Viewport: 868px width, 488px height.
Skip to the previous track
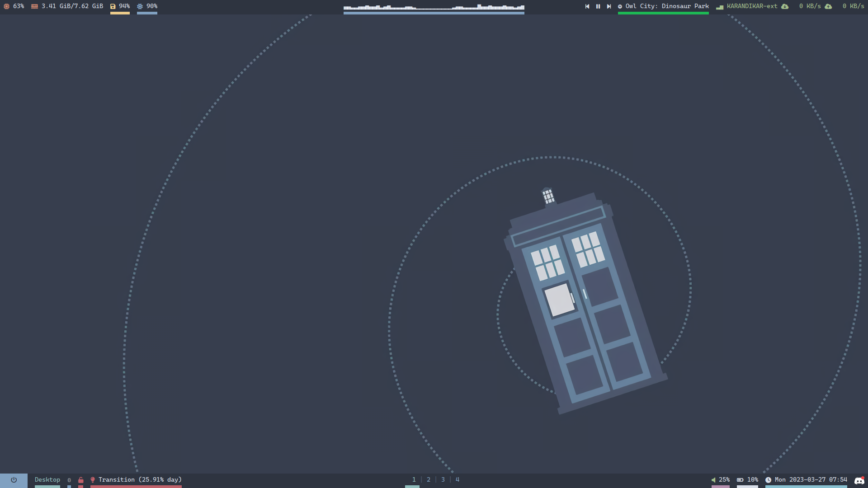pos(587,6)
